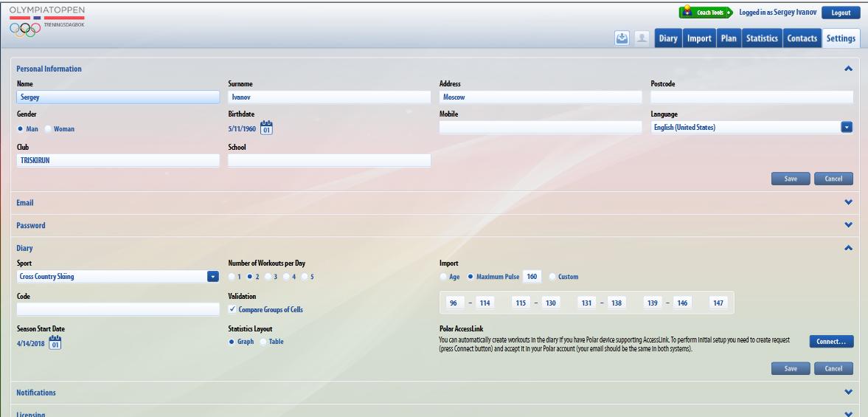
Task: Click the pulse zone field 115
Action: pos(521,303)
